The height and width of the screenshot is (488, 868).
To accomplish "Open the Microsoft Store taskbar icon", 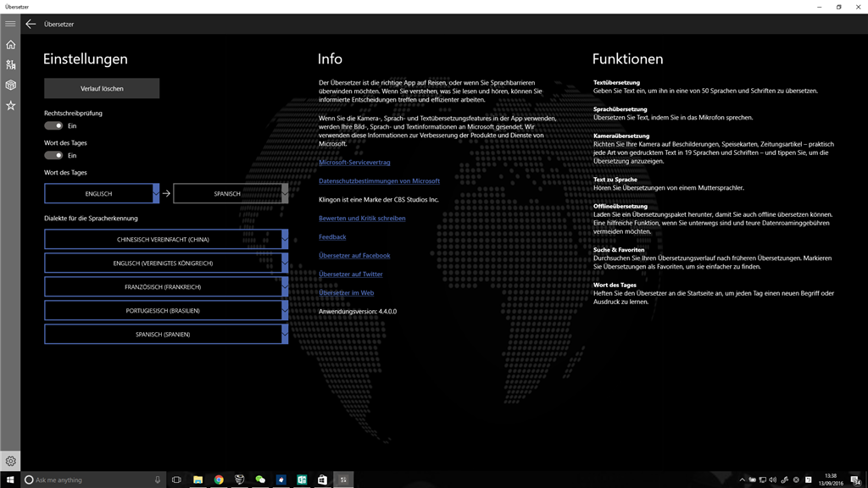I will [321, 479].
